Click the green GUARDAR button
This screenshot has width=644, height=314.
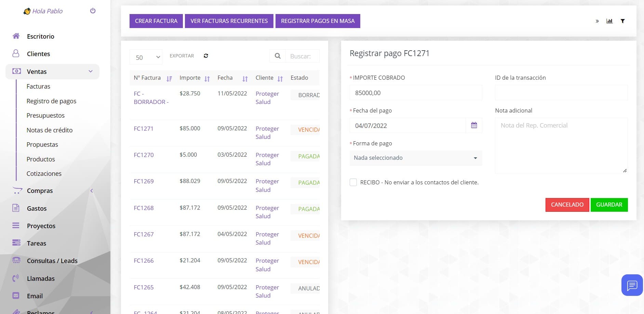pos(609,205)
